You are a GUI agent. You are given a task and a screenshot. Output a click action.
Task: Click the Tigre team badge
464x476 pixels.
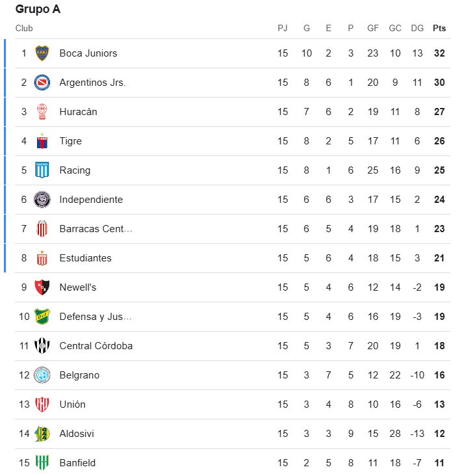[42, 141]
